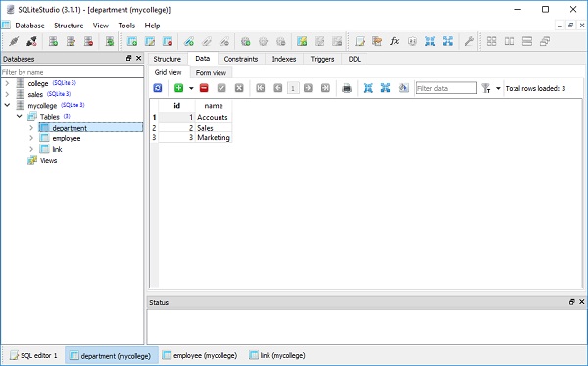Go to next data page arrow

pos(308,88)
